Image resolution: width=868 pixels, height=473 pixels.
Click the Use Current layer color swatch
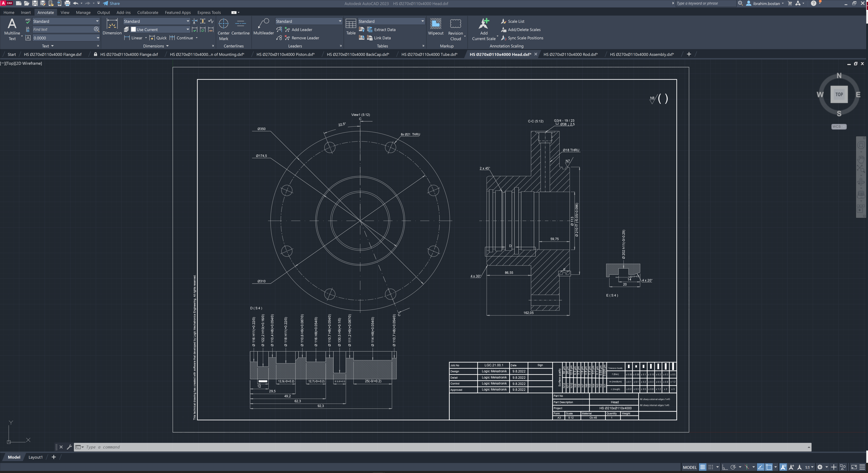click(134, 29)
